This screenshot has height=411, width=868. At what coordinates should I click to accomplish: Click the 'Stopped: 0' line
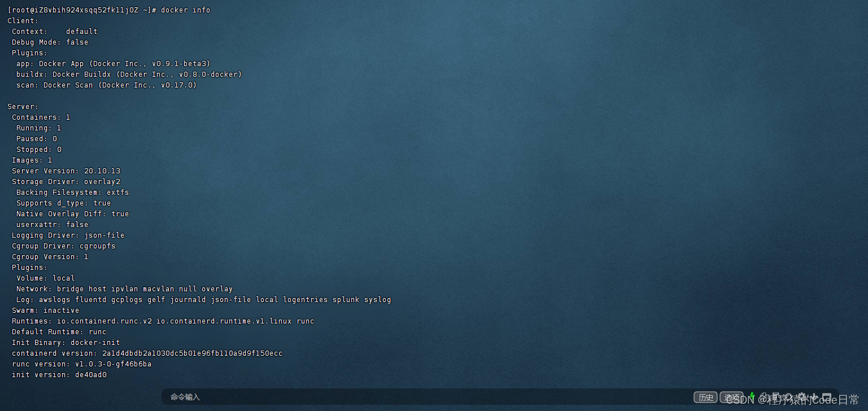(x=39, y=150)
